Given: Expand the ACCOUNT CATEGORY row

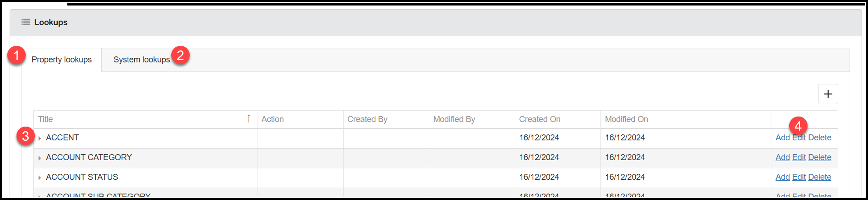Looking at the screenshot, I should click(40, 158).
